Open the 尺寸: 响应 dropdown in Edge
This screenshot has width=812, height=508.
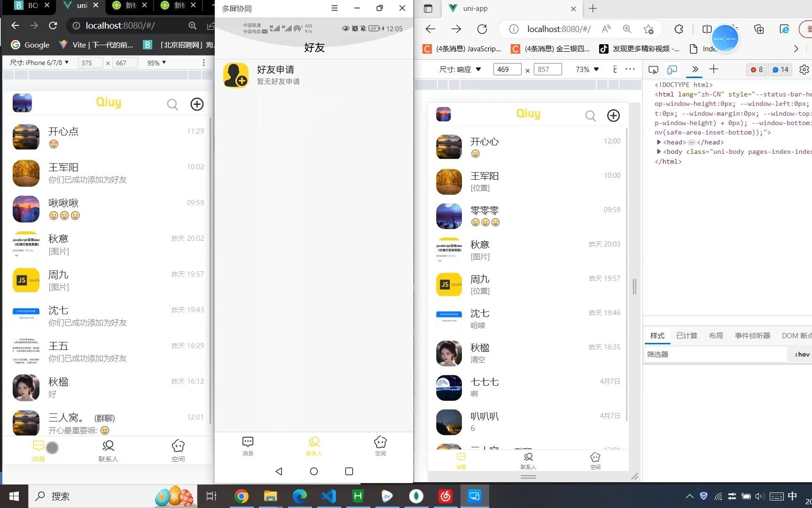tap(460, 69)
